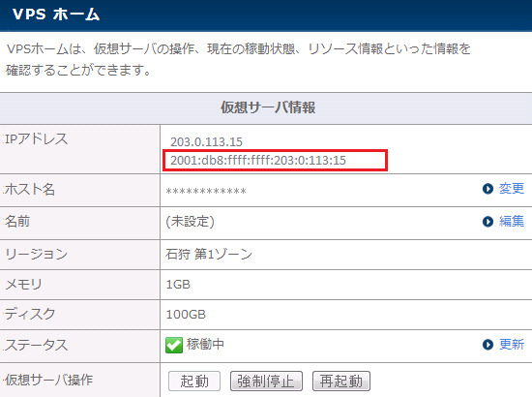The height and width of the screenshot is (397, 532).
Task: Click the arrow icon beside 変更
Action: [488, 189]
